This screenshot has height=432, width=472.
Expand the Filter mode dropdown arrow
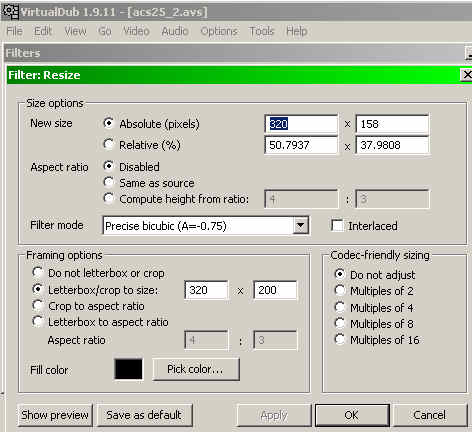tap(300, 225)
